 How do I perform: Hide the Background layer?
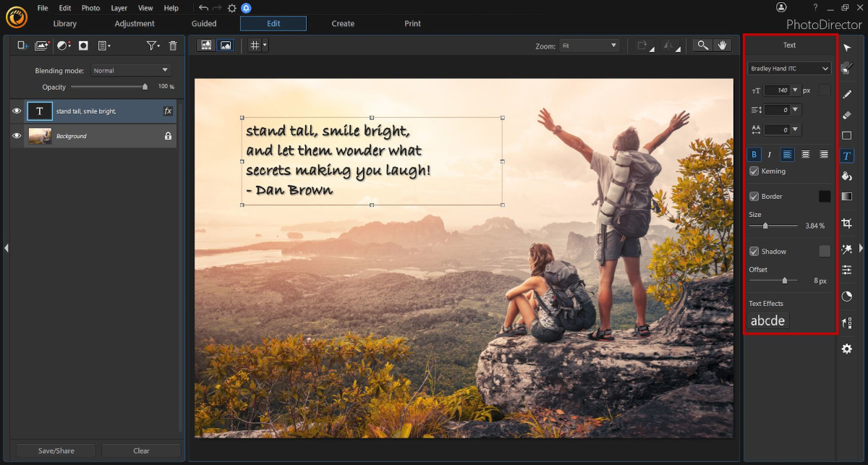(17, 135)
